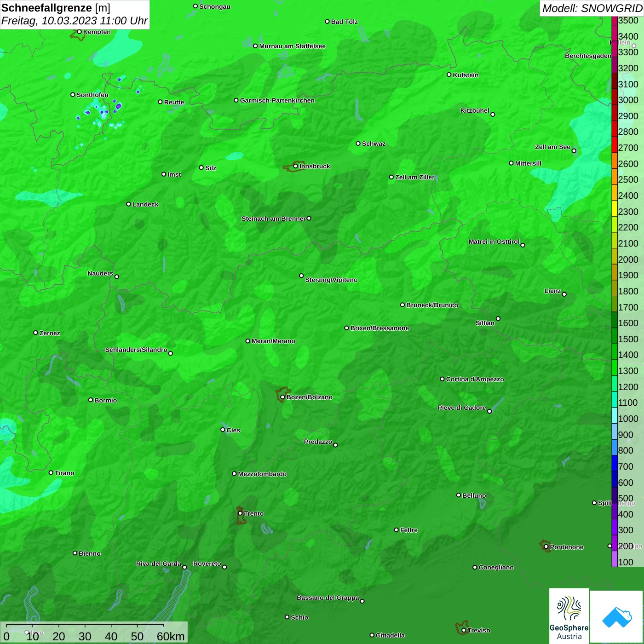Image resolution: width=644 pixels, height=644 pixels.
Task: Click the Belluno location dot
Action: [x=458, y=495]
